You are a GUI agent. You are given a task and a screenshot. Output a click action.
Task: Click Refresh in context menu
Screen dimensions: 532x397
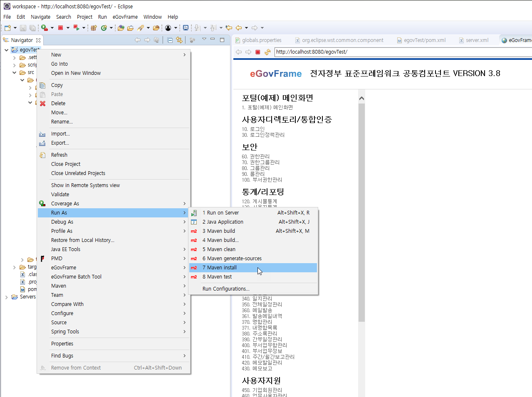point(113,155)
